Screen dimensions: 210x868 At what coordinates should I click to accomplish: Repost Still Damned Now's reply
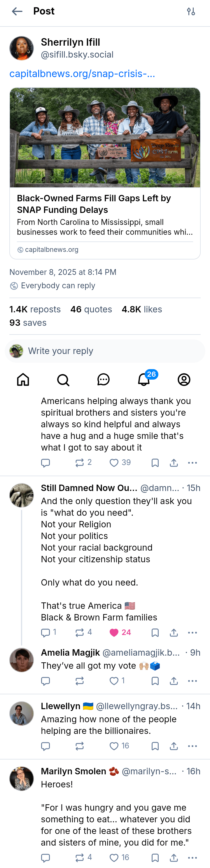tap(80, 632)
